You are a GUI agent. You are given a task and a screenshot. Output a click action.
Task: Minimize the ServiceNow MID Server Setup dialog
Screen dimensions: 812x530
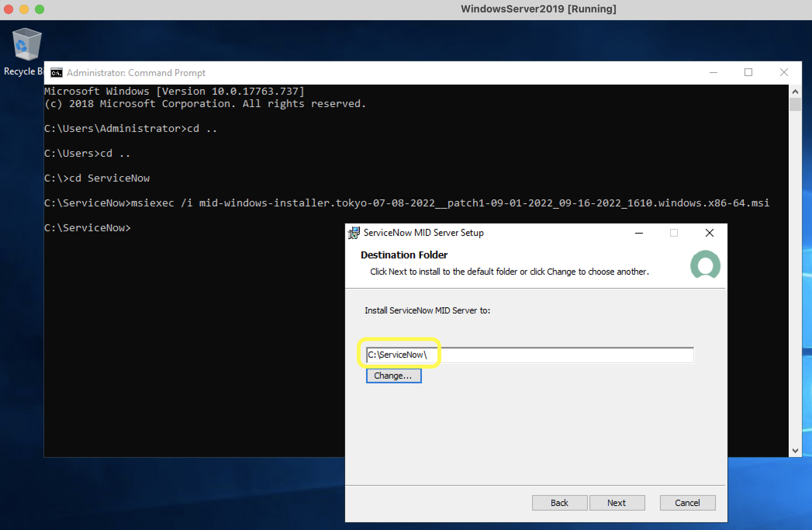(x=639, y=233)
